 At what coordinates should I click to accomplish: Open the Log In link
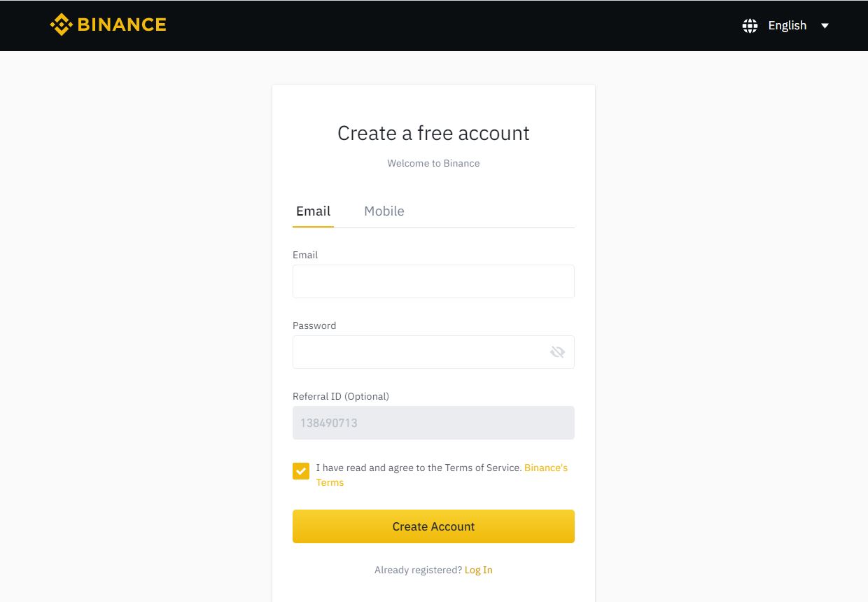point(479,570)
